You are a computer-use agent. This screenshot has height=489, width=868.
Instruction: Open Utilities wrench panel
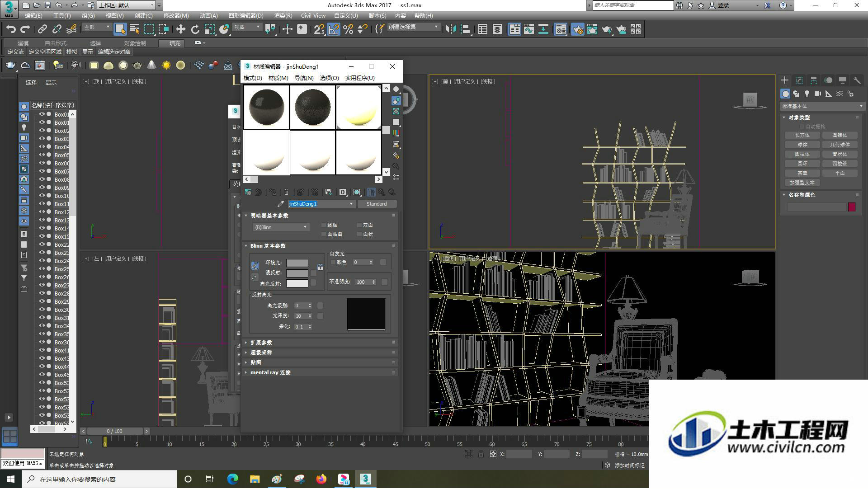point(857,80)
